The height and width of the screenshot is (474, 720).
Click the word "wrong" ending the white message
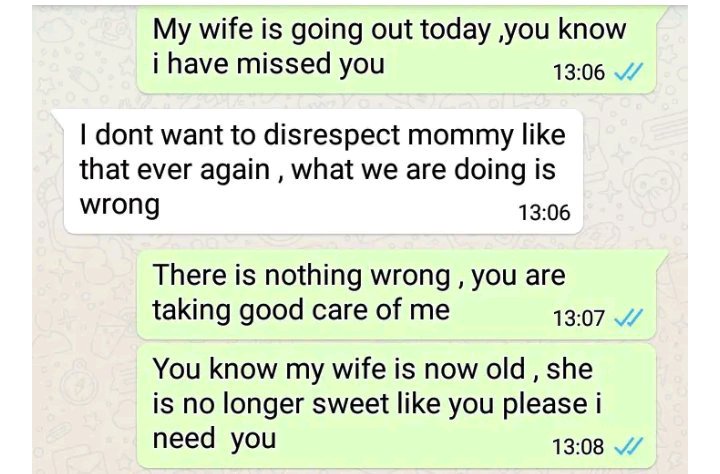coord(119,206)
